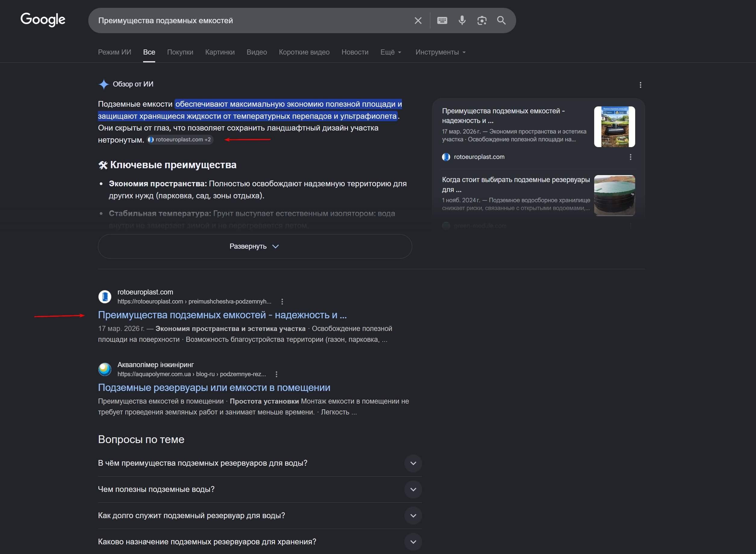Switch to the Видео tab
This screenshot has width=756, height=554.
pyautogui.click(x=256, y=52)
